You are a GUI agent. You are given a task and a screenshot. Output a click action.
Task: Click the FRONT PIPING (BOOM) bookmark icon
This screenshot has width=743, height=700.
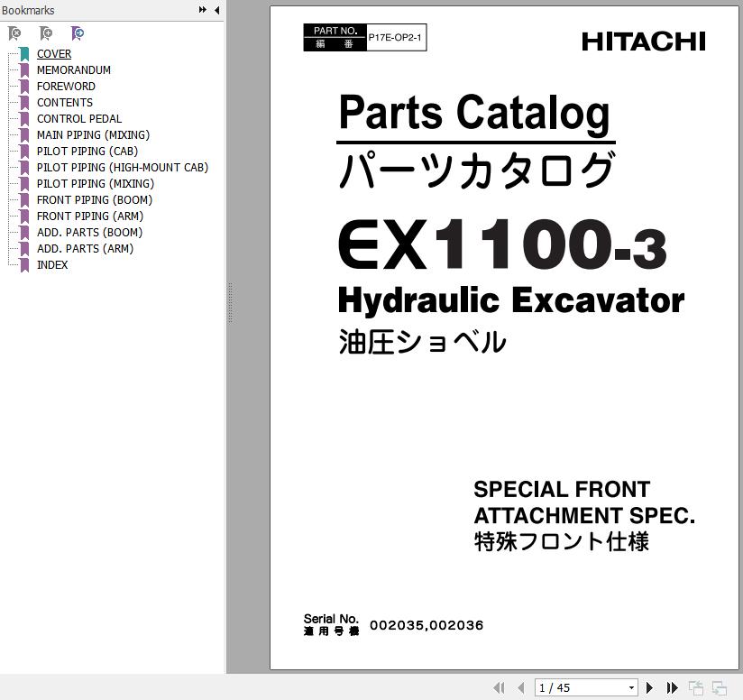point(24,200)
